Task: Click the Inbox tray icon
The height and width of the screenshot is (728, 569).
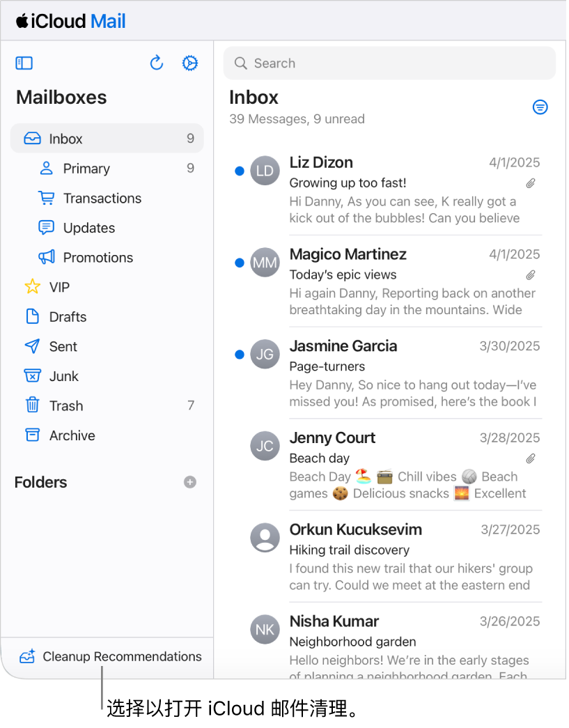Action: click(32, 139)
